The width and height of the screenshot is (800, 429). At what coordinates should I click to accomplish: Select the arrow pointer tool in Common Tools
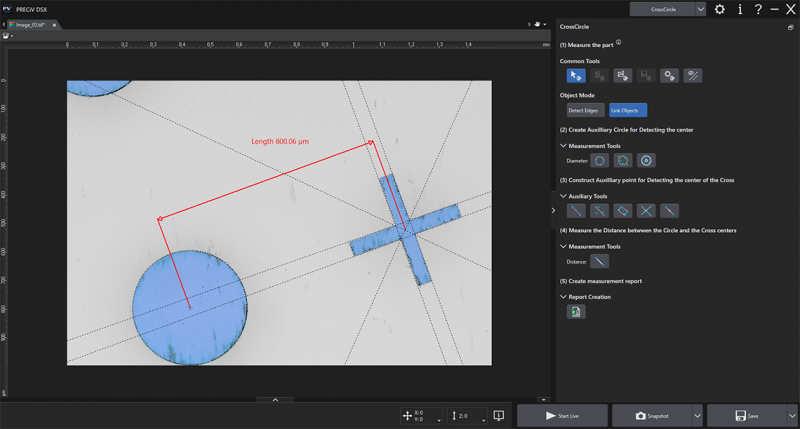tap(574, 75)
